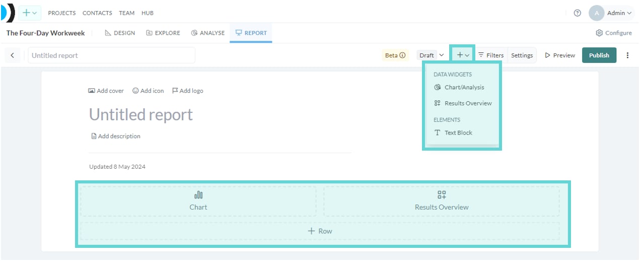Click Add description link

coord(115,136)
